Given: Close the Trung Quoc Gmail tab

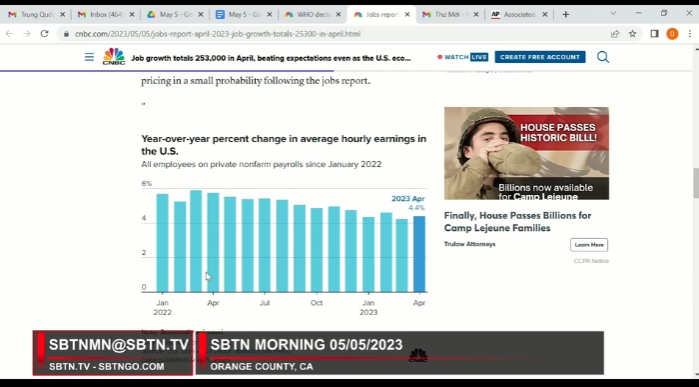Looking at the screenshot, I should tap(62, 15).
